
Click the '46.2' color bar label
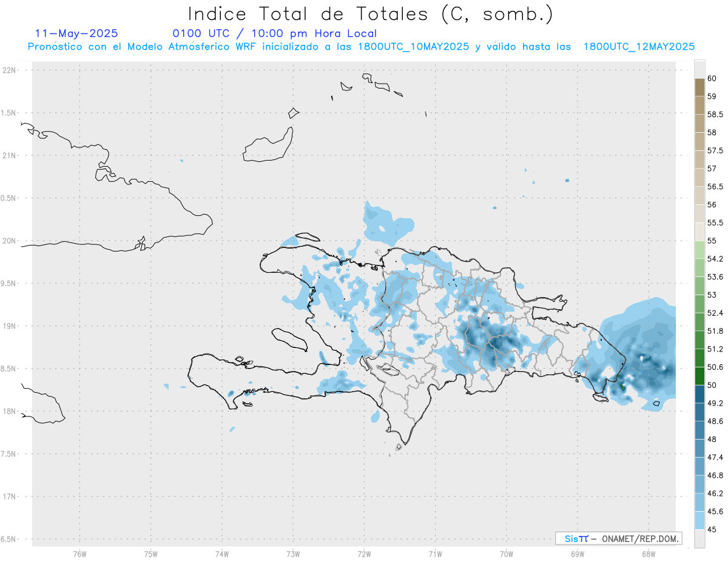[x=715, y=493]
